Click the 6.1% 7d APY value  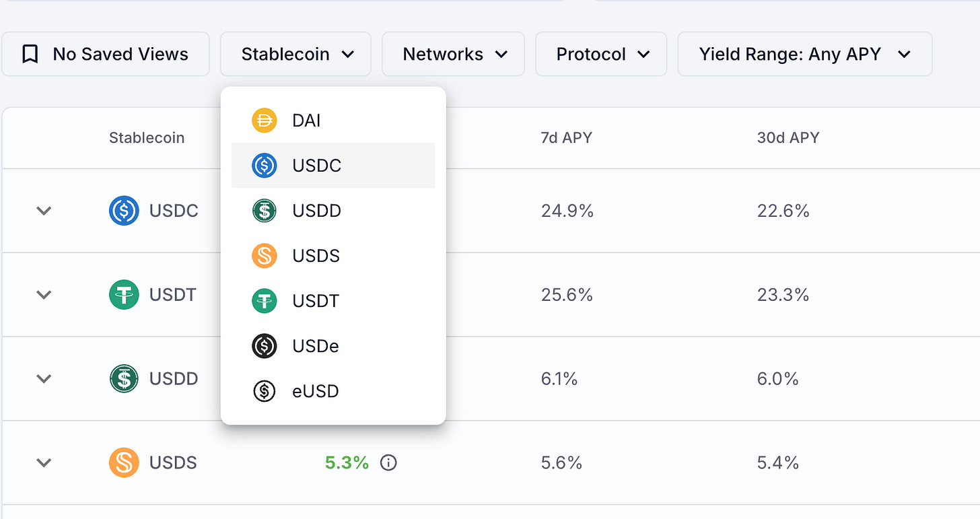click(x=560, y=378)
